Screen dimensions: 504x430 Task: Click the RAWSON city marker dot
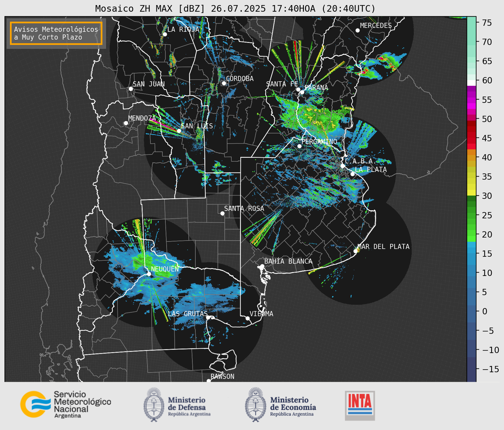click(x=209, y=381)
